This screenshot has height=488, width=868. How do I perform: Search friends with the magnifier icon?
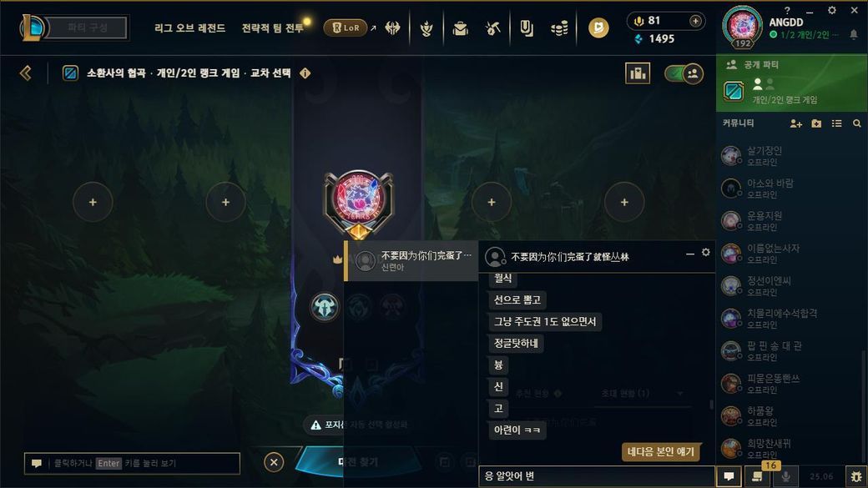pos(857,123)
